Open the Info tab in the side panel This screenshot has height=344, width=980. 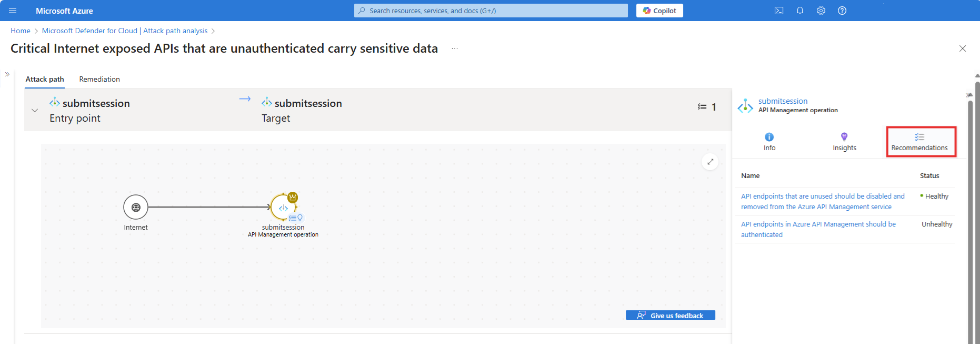click(x=769, y=142)
